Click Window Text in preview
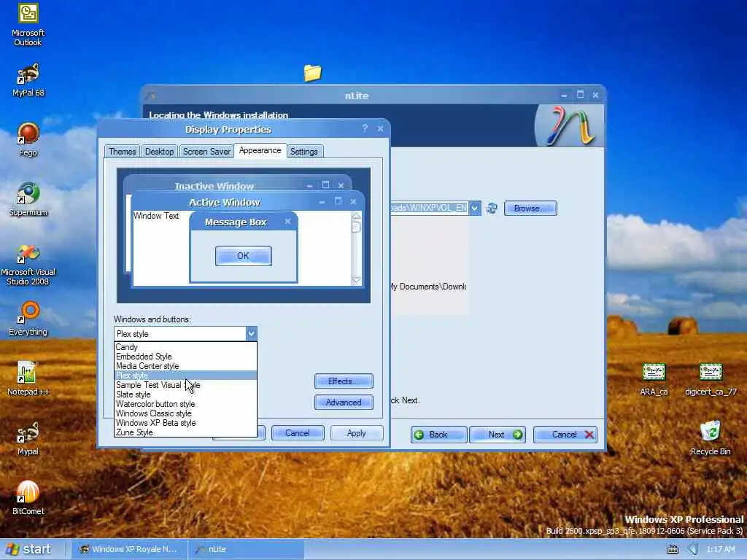 click(x=156, y=216)
